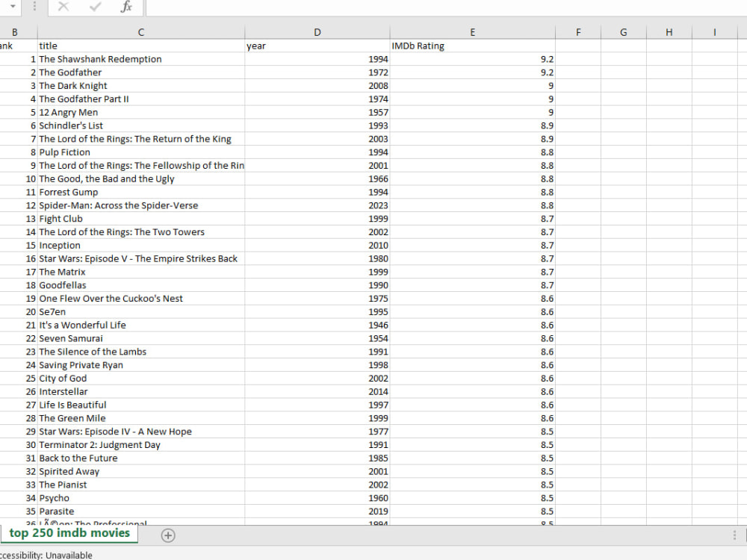
Task: Select 'Parasite' cell
Action: pyautogui.click(x=141, y=511)
